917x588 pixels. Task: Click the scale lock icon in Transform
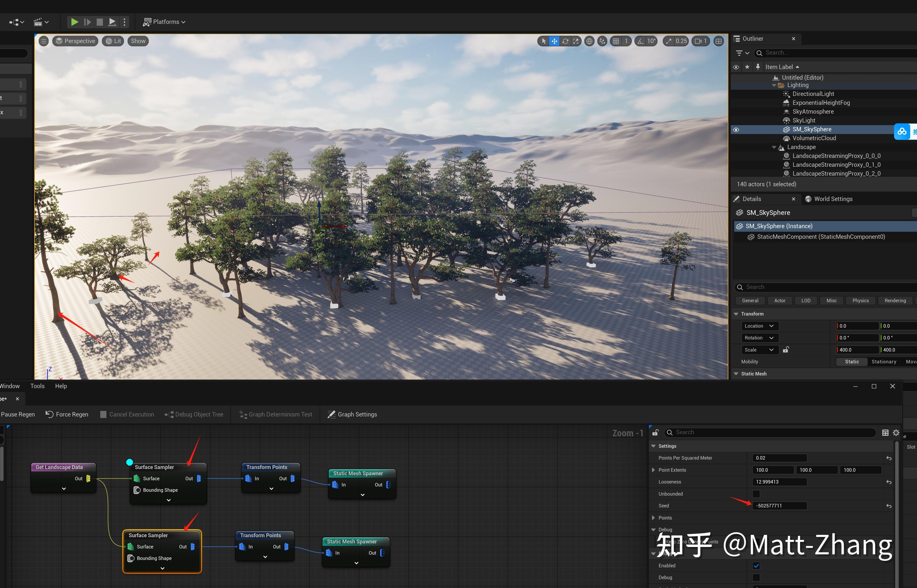point(786,350)
